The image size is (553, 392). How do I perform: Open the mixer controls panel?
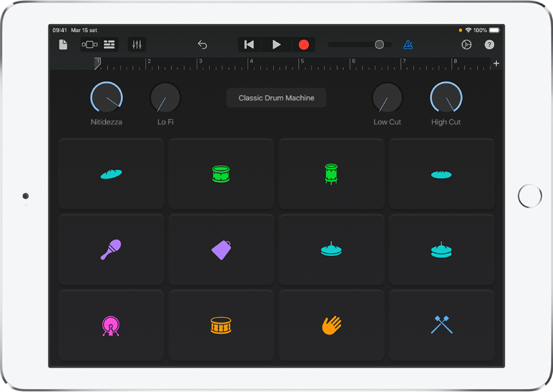pyautogui.click(x=136, y=44)
